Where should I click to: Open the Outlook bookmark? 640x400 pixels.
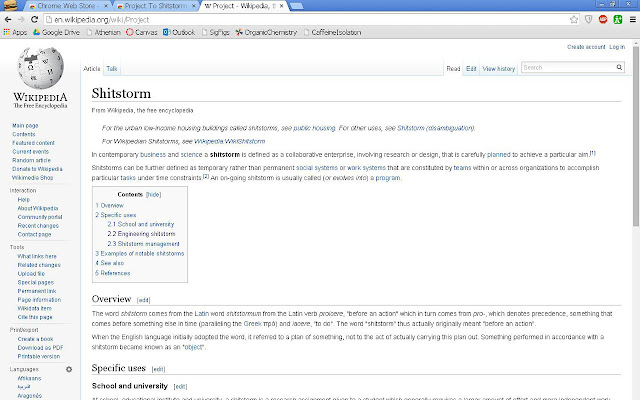179,32
